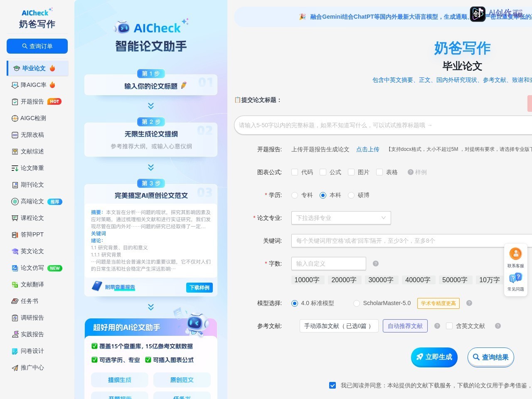Click the 常见问题 question icon
Image resolution: width=532 pixels, height=399 pixels.
coord(515,278)
